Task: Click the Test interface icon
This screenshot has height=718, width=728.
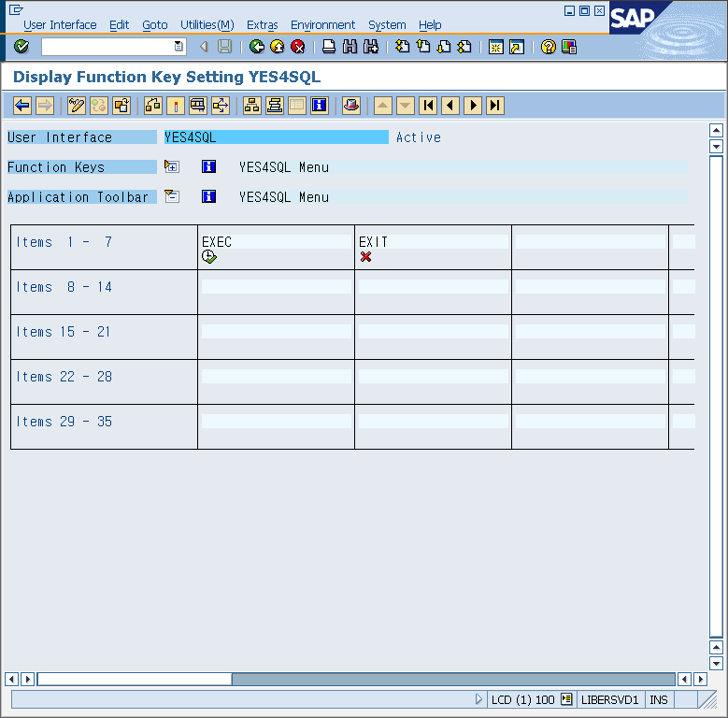Action: pyautogui.click(x=198, y=106)
